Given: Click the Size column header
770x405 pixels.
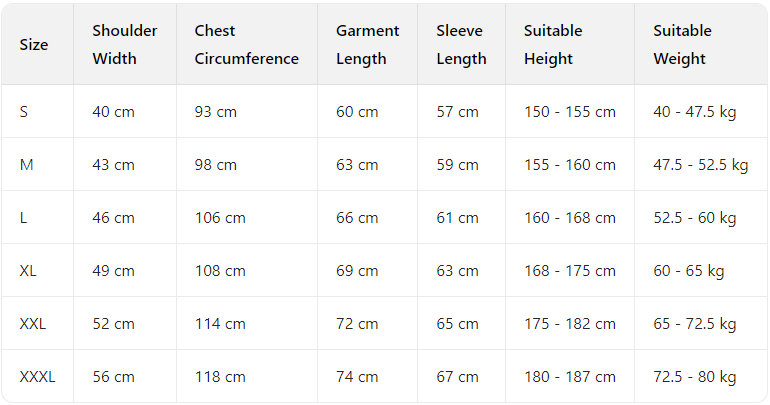Looking at the screenshot, I should coord(34,45).
